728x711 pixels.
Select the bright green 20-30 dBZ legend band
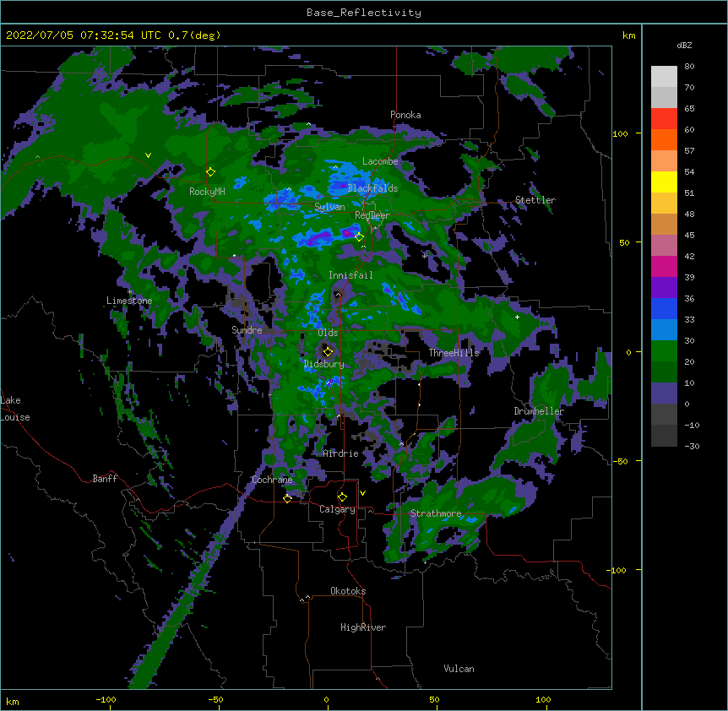[x=664, y=351]
